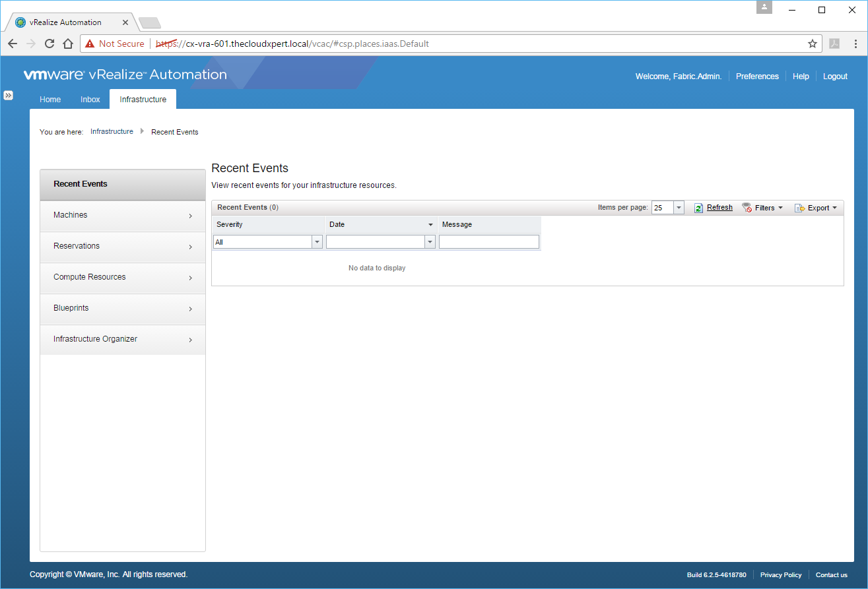Reload the page with refresh icon
The height and width of the screenshot is (589, 868).
[49, 44]
